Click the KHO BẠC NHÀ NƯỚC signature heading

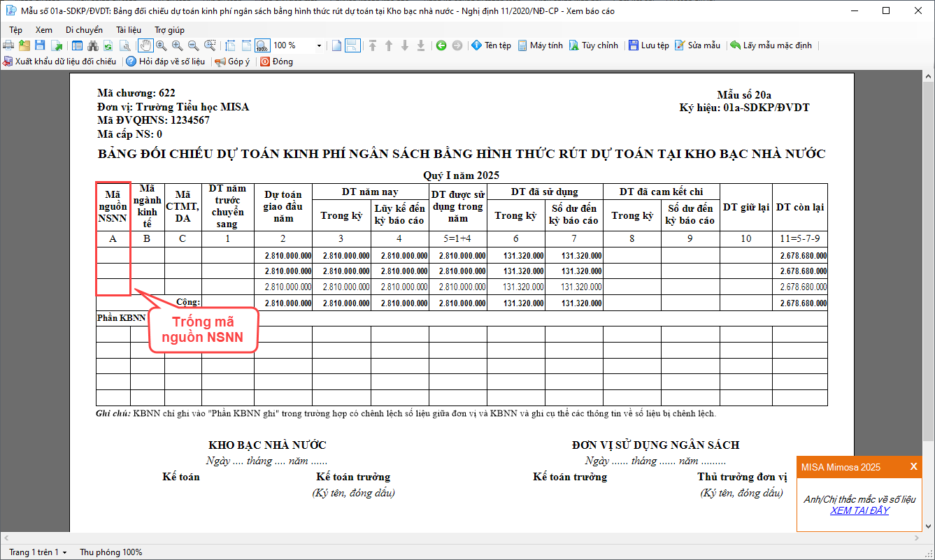point(267,445)
